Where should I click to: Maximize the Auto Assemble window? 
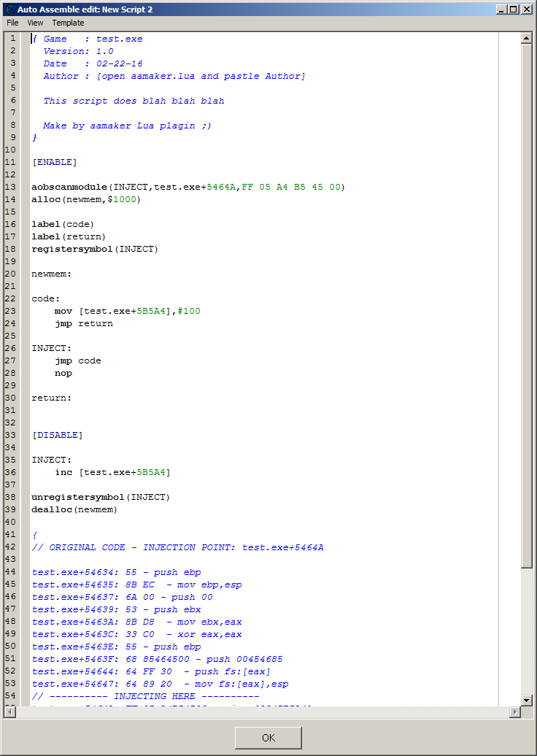coord(514,9)
